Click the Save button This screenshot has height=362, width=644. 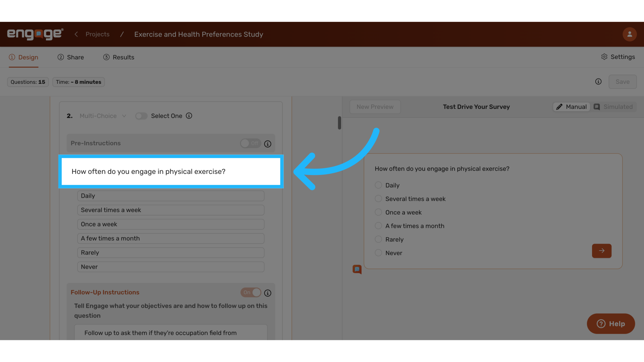[x=623, y=82]
